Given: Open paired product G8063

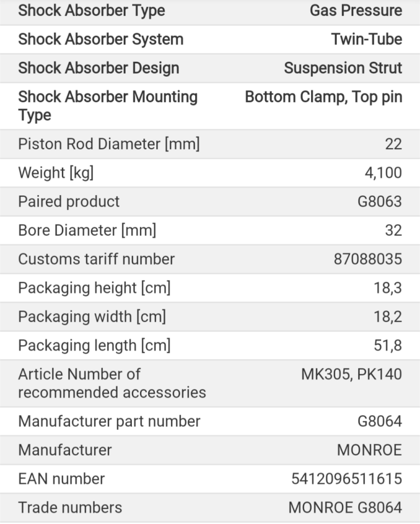Looking at the screenshot, I should [x=380, y=201].
